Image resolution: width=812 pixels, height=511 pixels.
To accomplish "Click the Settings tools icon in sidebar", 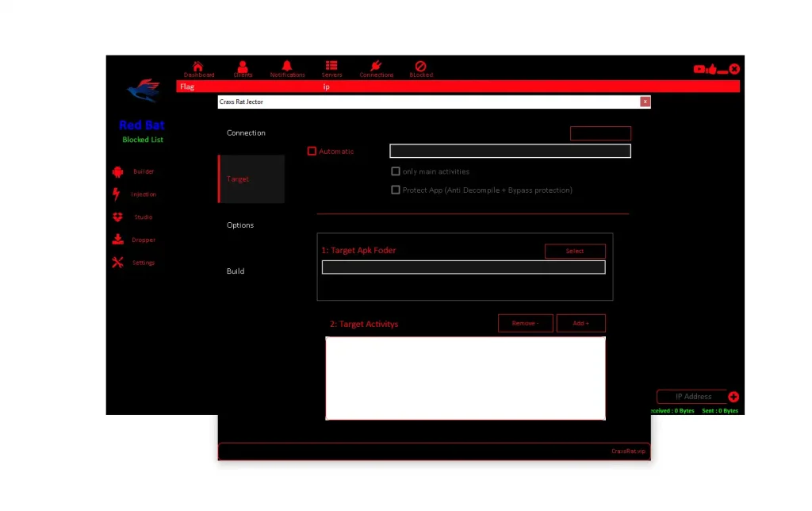I will coord(118,263).
